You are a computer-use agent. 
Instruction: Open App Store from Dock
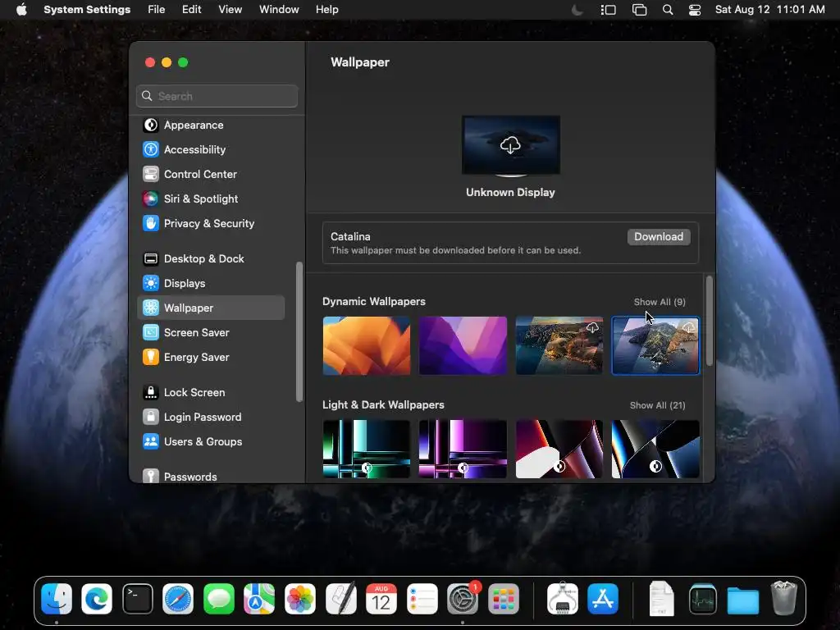(603, 599)
